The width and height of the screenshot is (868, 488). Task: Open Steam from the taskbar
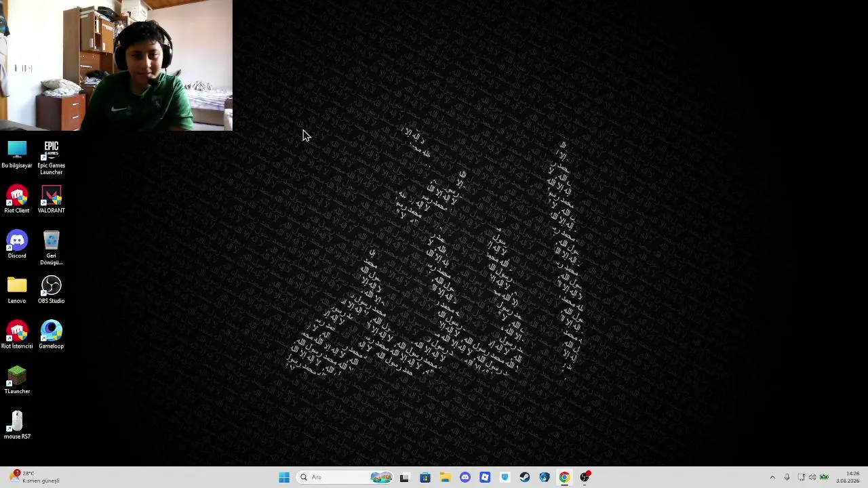525,477
